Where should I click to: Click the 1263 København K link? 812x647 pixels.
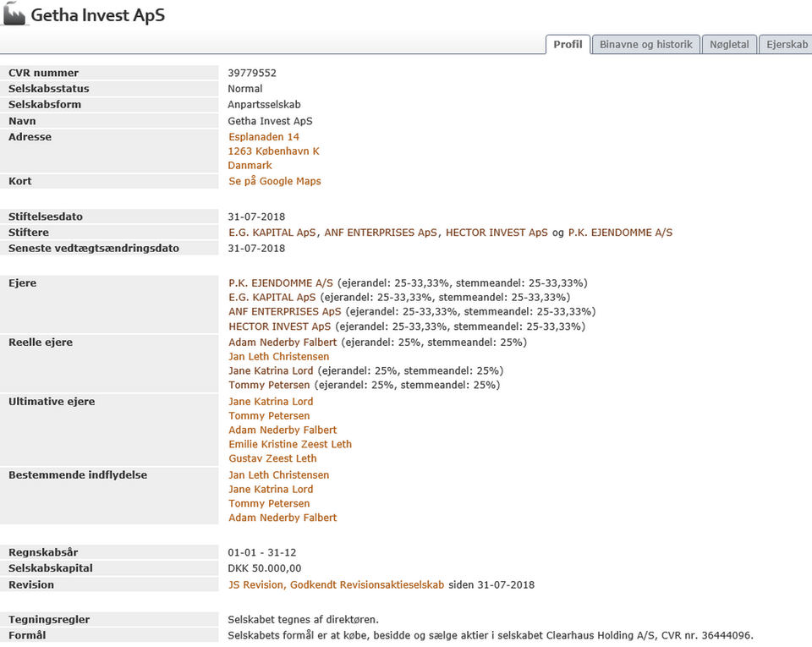tap(274, 151)
